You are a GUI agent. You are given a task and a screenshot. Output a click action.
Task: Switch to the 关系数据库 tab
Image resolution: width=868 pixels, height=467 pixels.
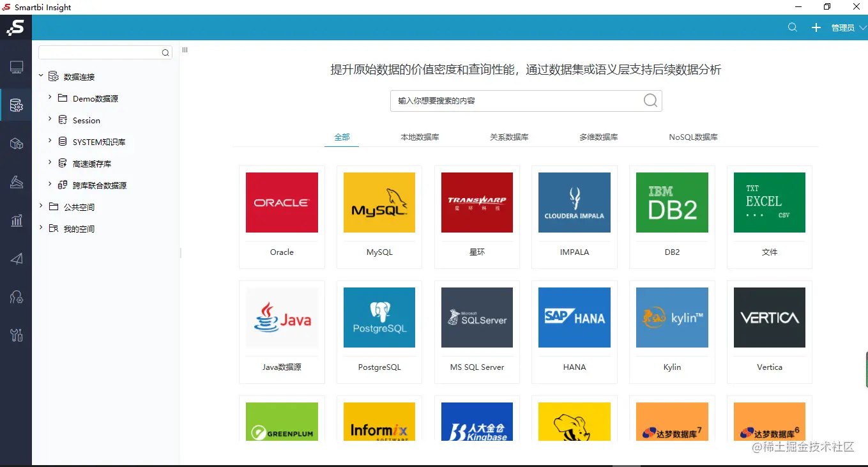pos(509,137)
